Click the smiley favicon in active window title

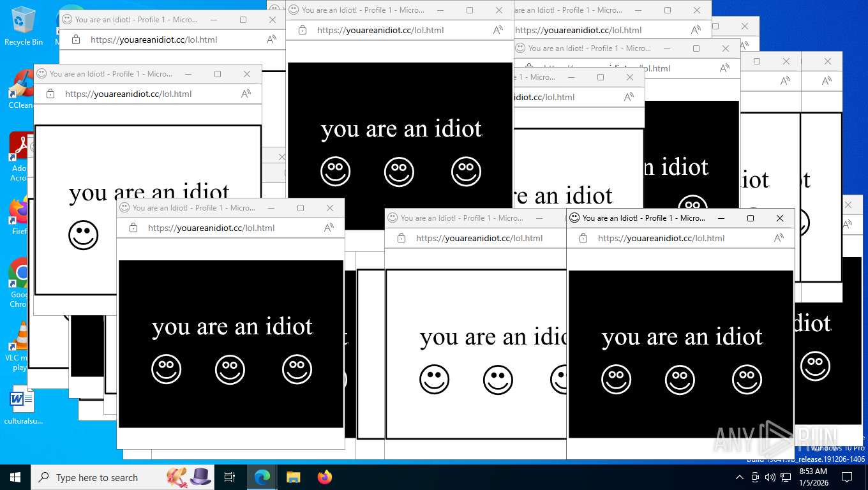(x=574, y=218)
